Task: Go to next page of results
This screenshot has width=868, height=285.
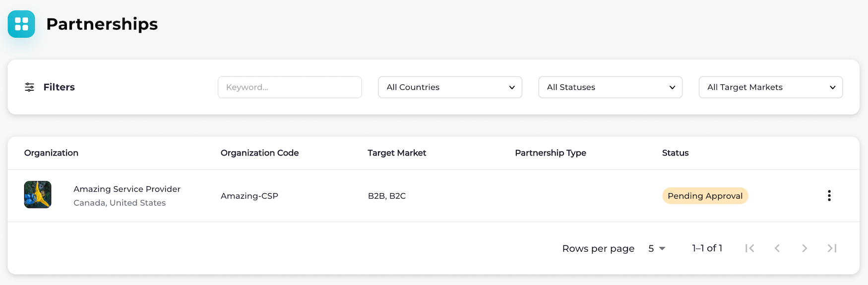Action: pyautogui.click(x=805, y=248)
